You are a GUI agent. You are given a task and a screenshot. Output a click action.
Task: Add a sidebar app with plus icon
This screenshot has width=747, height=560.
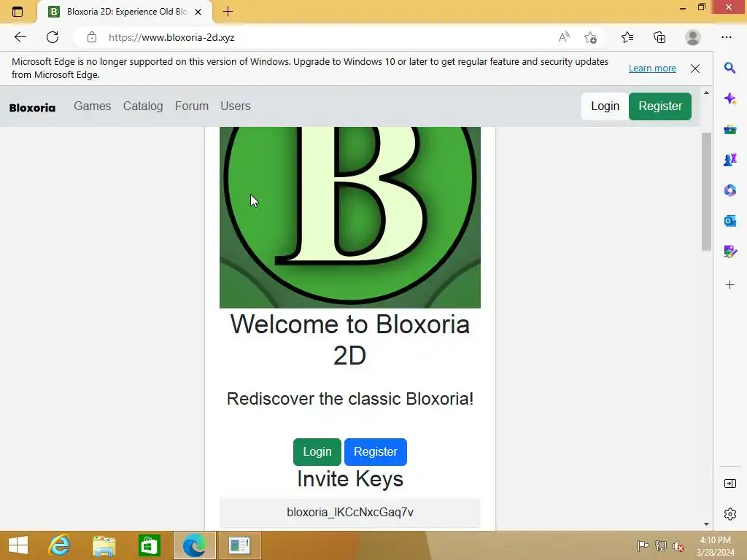point(729,285)
